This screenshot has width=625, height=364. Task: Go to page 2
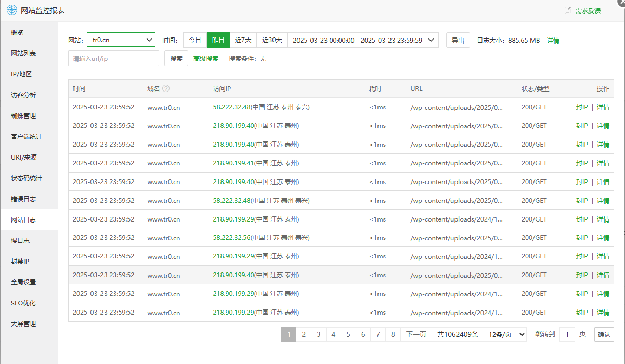(x=304, y=334)
